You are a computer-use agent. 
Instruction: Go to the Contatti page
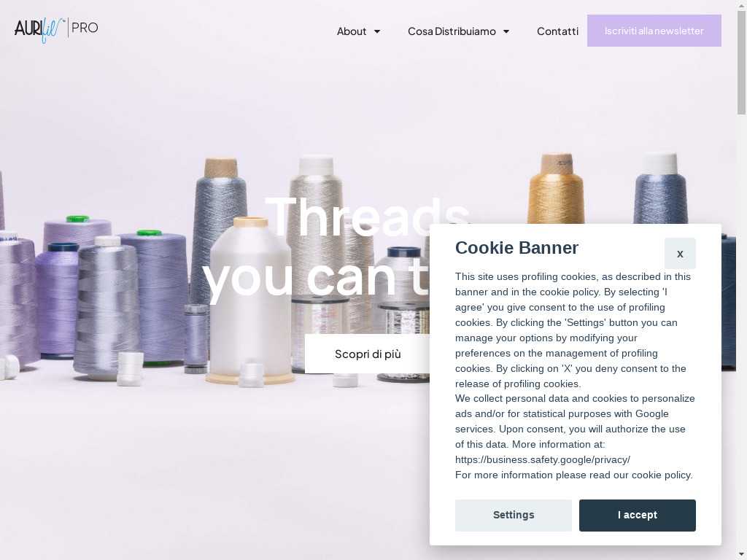557,31
